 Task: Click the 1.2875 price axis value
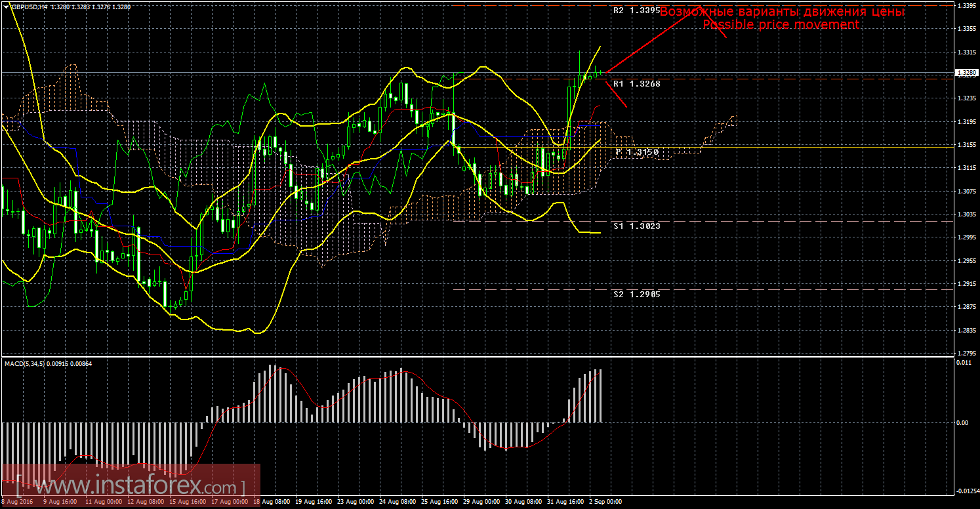966,307
